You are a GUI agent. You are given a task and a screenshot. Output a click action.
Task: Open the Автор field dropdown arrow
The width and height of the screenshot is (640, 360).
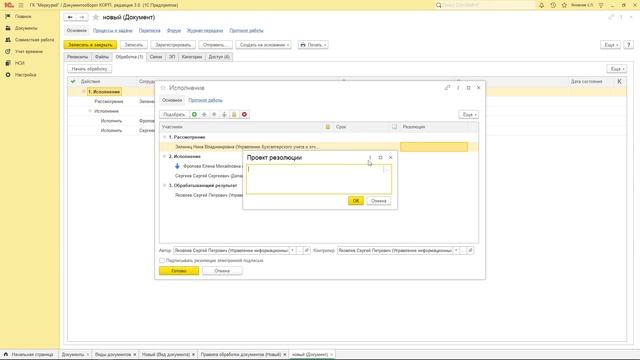click(x=293, y=250)
